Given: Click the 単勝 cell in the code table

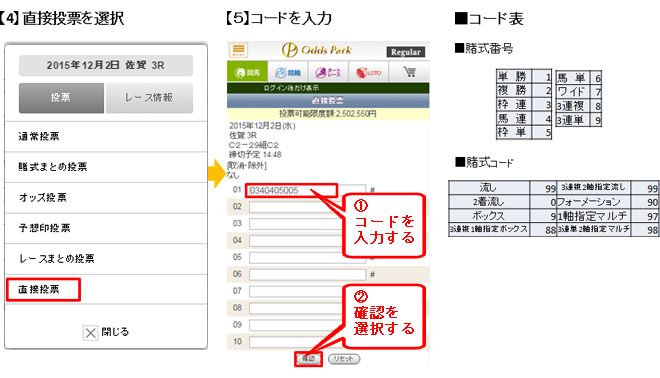Looking at the screenshot, I should [514, 76].
